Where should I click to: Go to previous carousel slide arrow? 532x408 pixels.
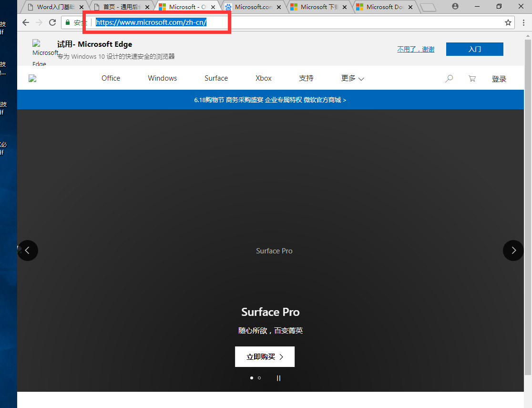coord(28,250)
